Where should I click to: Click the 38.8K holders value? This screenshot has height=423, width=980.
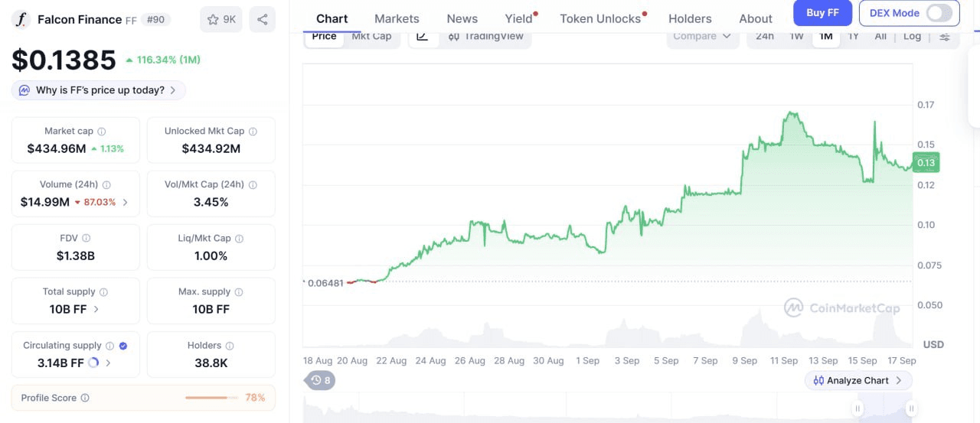click(211, 363)
